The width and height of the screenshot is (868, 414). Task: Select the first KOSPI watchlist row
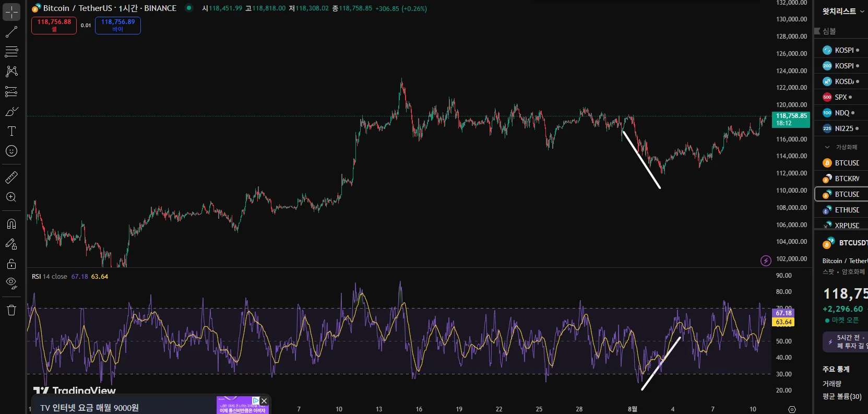[x=841, y=50]
